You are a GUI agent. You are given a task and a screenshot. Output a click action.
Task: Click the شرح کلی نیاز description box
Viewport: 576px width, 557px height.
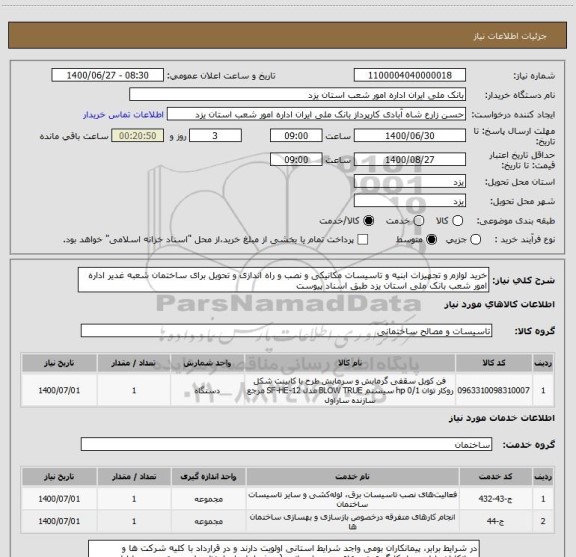pos(284,280)
